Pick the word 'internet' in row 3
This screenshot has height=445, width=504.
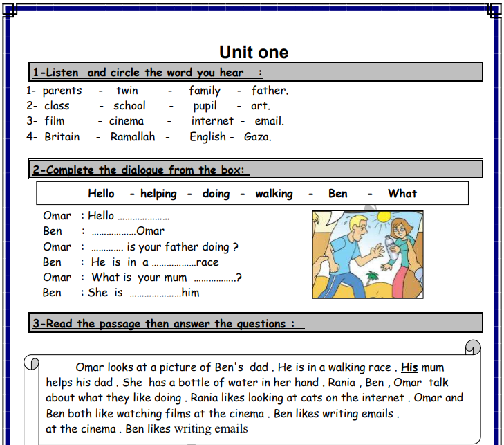click(212, 121)
